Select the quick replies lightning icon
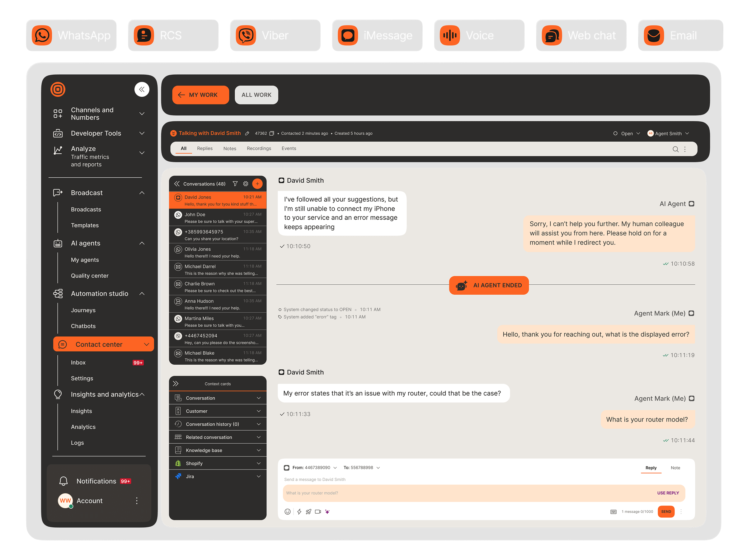The height and width of the screenshot is (560, 747). click(x=299, y=511)
